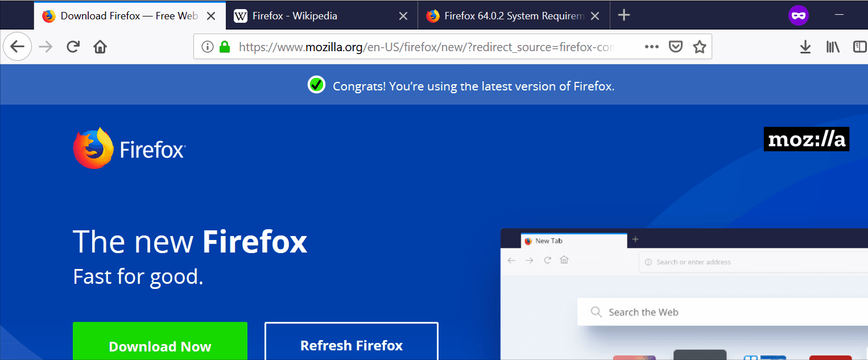
Task: Click the latest version congratulations message
Action: pos(473,86)
